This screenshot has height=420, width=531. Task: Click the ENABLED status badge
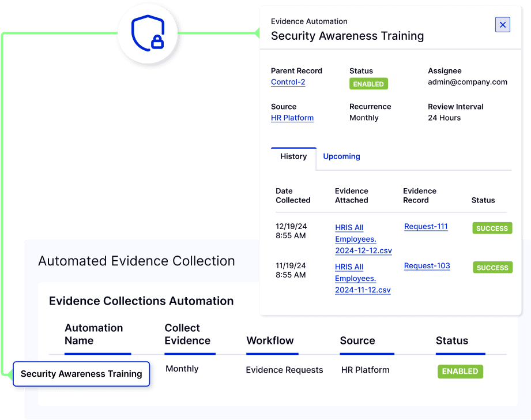[368, 83]
